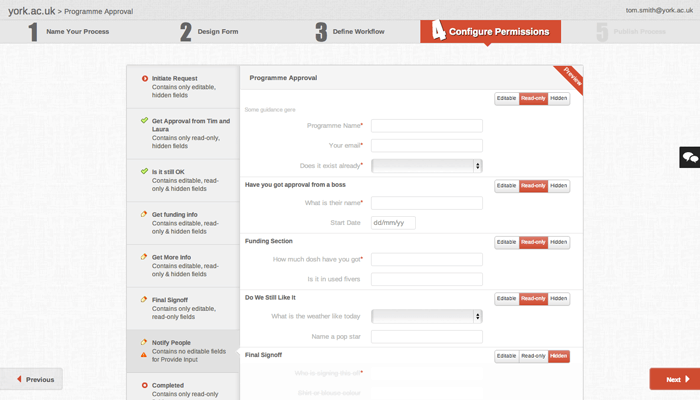Screen dimensions: 700x400
Task: Go to step 3 Define Workflow
Action: [x=350, y=32]
